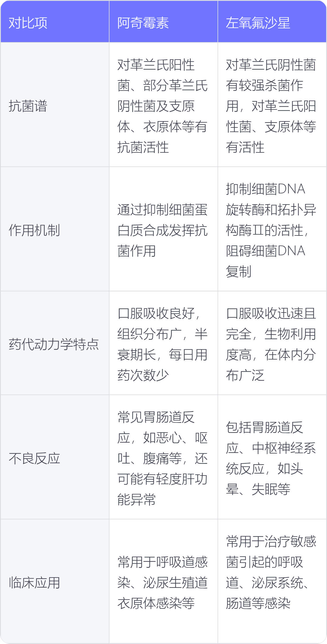Click cell mentioning DNA旋转酶和拓扑异构酶
Image resolution: width=327 pixels, height=644 pixels.
272,229
